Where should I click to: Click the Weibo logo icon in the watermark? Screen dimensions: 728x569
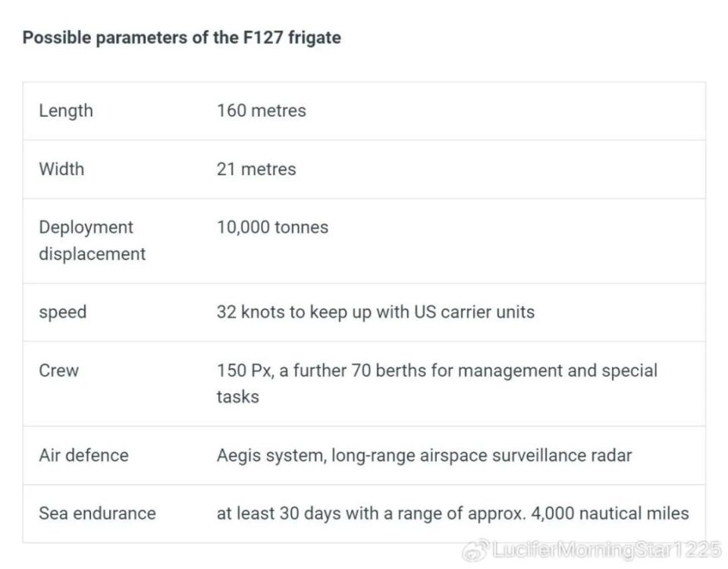tap(475, 551)
